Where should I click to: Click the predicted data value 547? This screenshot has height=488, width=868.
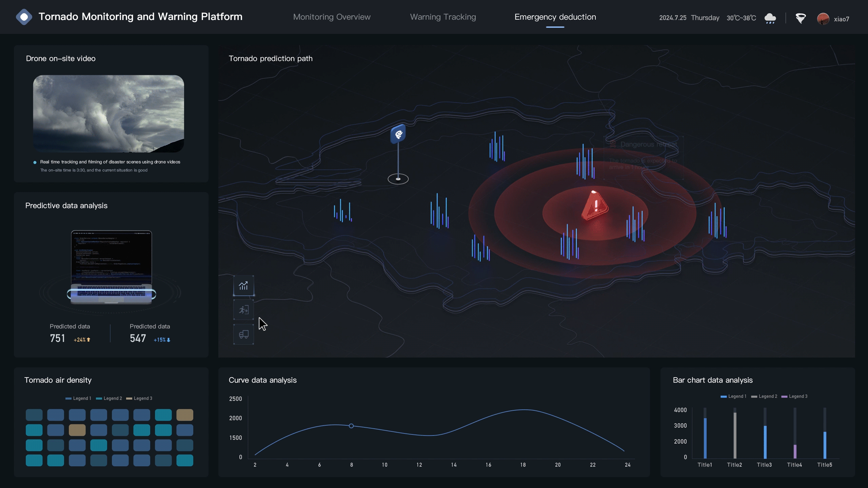pyautogui.click(x=138, y=338)
